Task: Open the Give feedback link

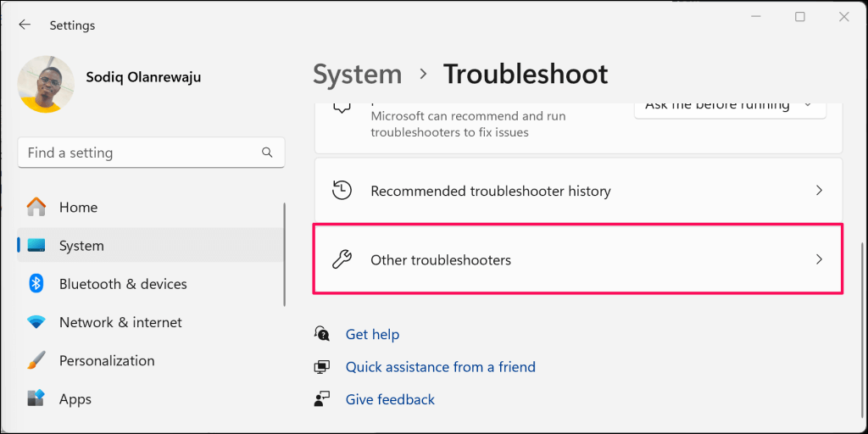Action: click(x=390, y=399)
